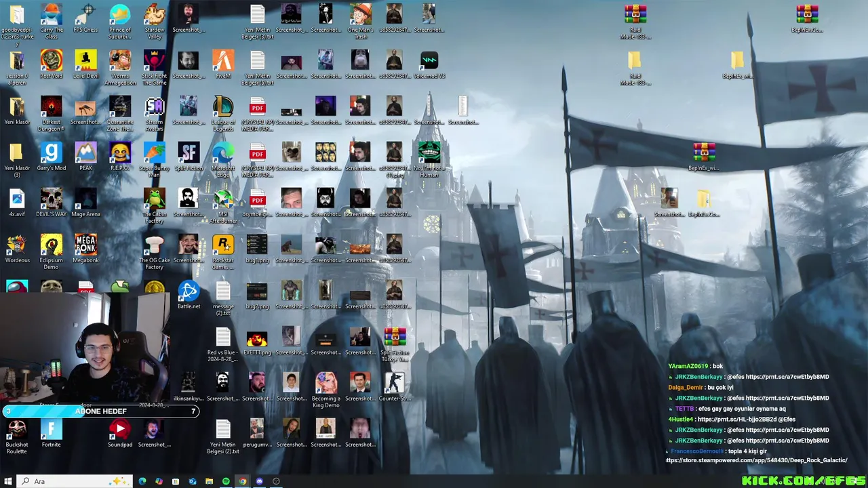Launch Counter-Strike shortcut
The width and height of the screenshot is (868, 488).
[394, 387]
